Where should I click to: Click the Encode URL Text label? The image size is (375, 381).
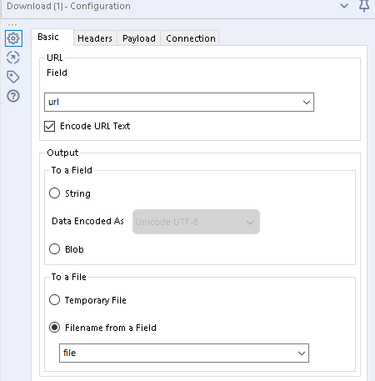(95, 126)
